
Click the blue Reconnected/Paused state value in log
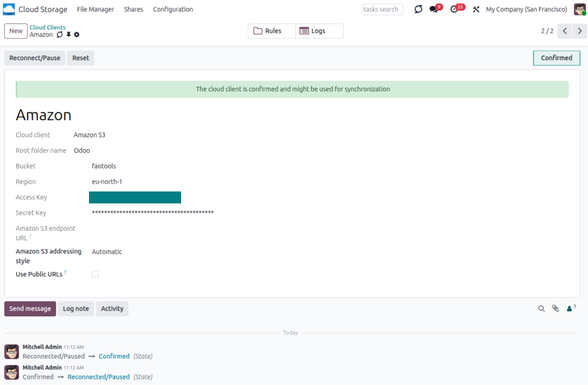pos(99,377)
